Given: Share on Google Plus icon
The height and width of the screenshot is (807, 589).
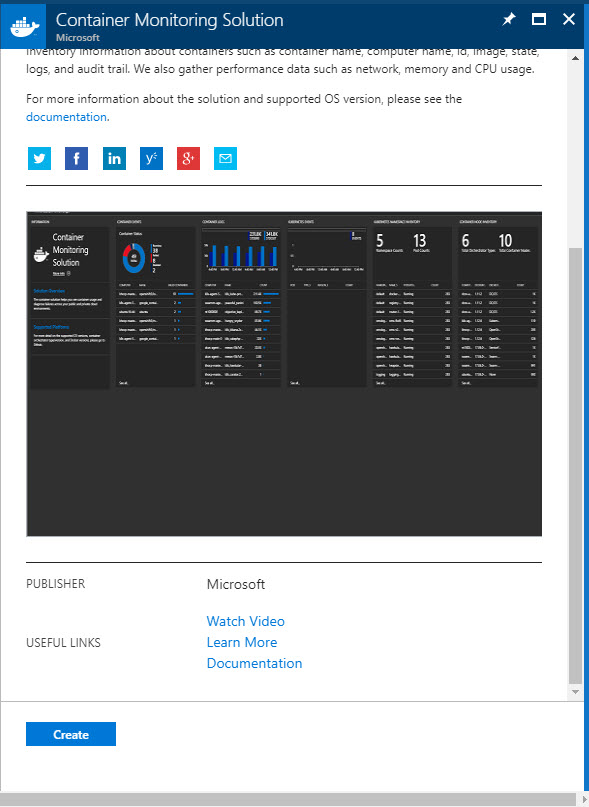Looking at the screenshot, I should (x=188, y=159).
